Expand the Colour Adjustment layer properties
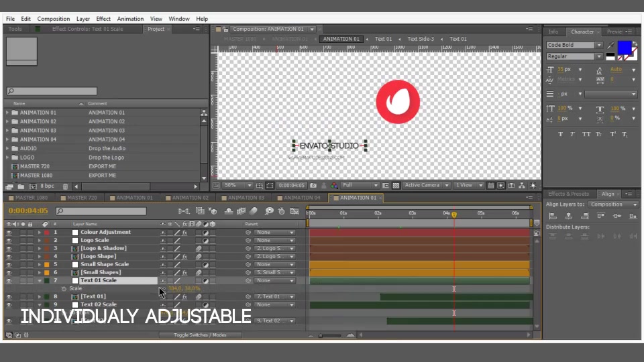Image resolution: width=644 pixels, height=362 pixels. tap(40, 233)
